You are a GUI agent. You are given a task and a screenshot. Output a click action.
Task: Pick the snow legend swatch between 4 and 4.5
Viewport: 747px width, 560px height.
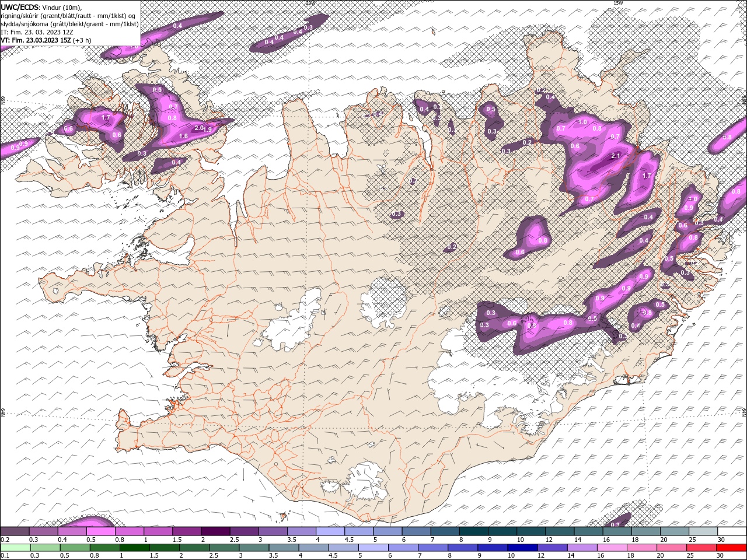(x=330, y=531)
